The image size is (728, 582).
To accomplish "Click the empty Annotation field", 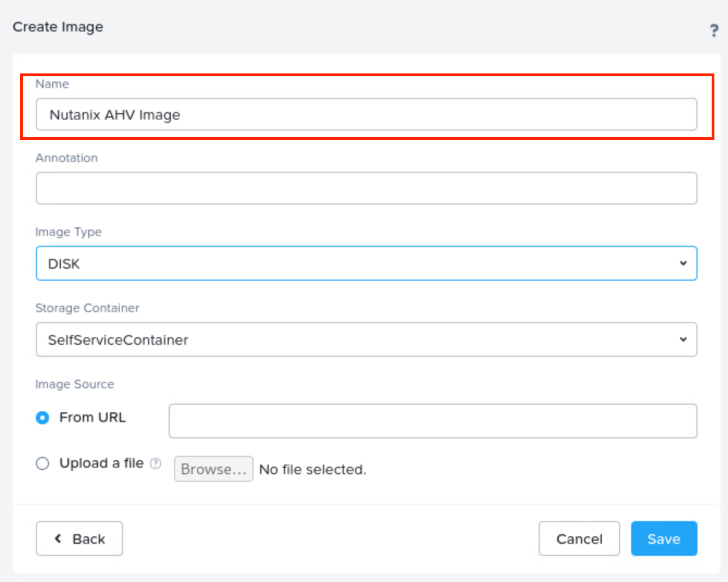I will click(366, 188).
